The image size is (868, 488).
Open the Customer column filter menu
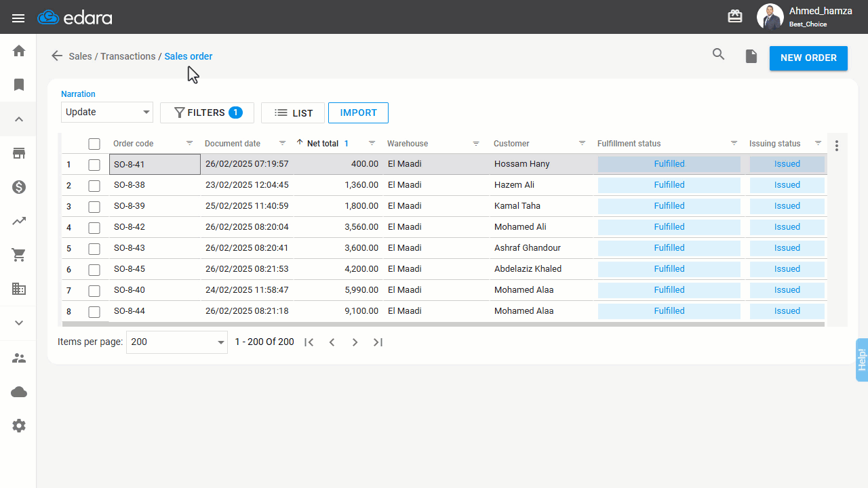pyautogui.click(x=582, y=143)
